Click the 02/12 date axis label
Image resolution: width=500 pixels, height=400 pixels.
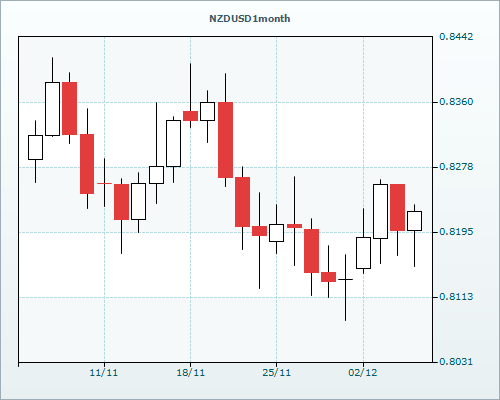click(363, 373)
